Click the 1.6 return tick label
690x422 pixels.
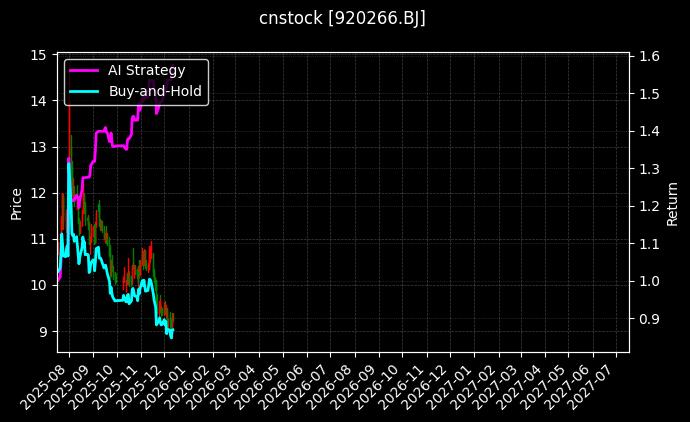coord(648,57)
